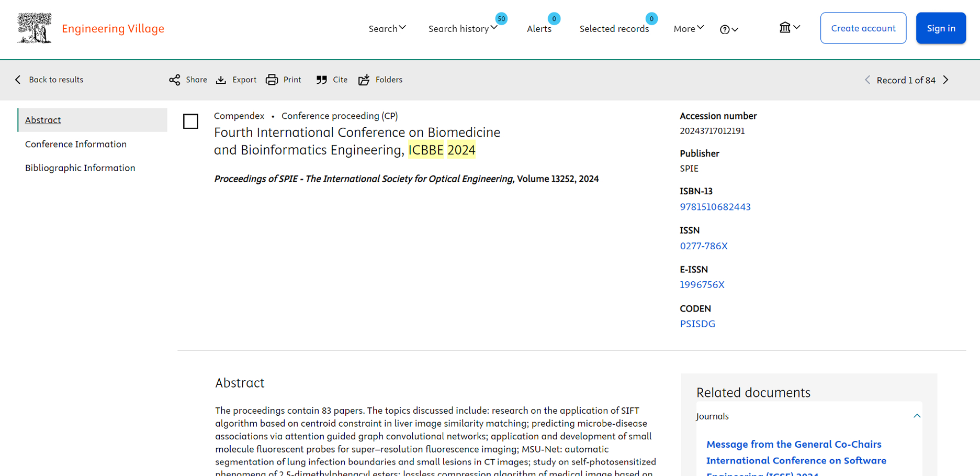Click the Print printer icon

pos(272,80)
